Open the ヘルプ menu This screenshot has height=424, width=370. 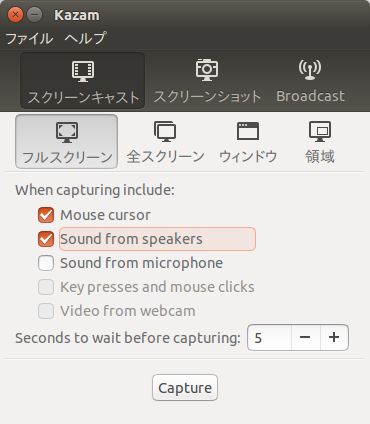(x=86, y=38)
